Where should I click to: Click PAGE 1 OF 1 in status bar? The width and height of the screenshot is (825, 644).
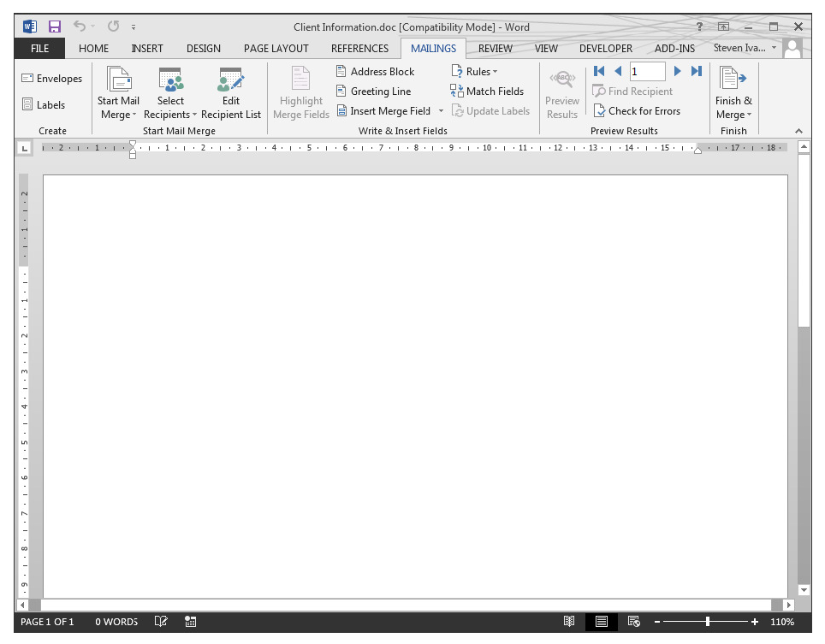(47, 622)
